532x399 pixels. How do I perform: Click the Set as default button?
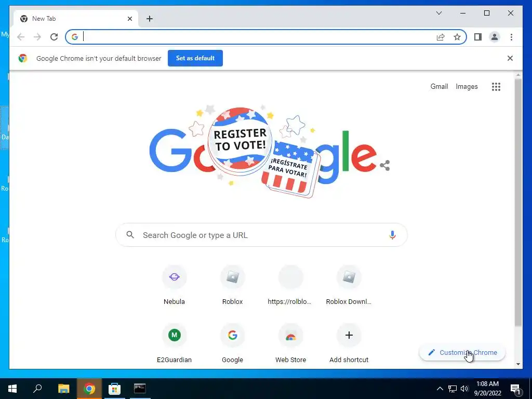[195, 58]
